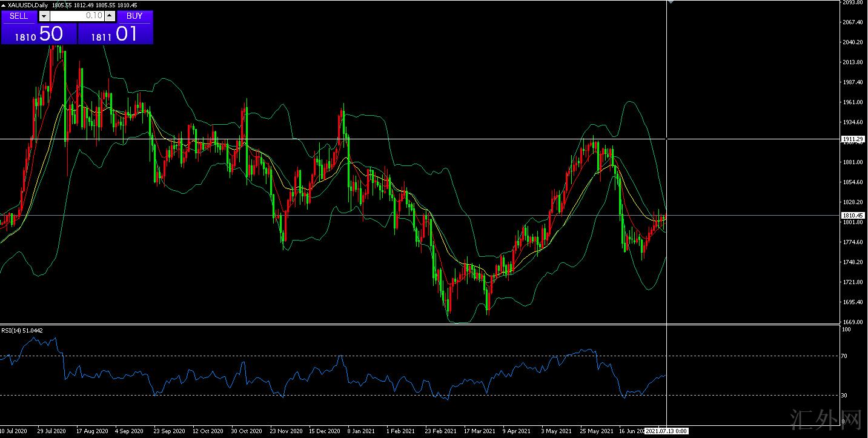
Task: Click the crosshair date label 2021.07.13 0:00
Action: pos(666,431)
